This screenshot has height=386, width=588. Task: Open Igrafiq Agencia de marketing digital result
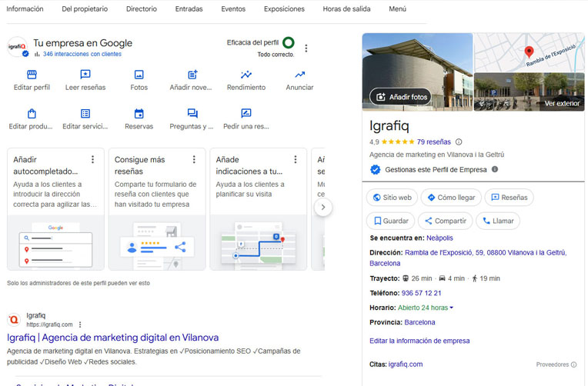point(113,338)
